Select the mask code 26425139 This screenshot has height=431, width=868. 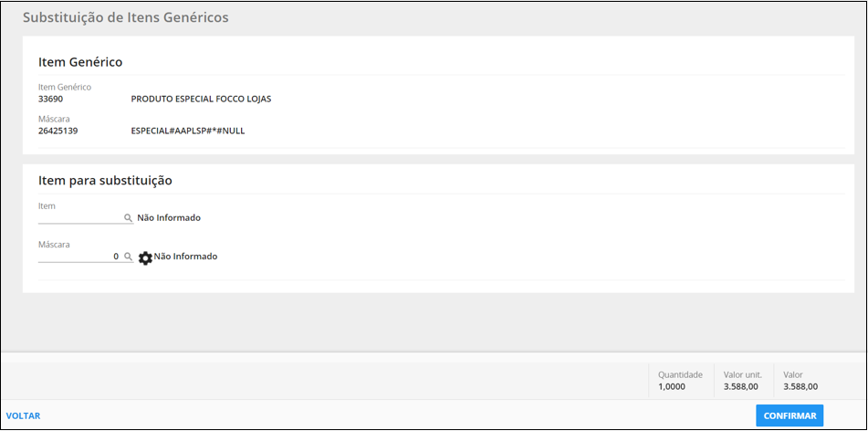[x=58, y=131]
